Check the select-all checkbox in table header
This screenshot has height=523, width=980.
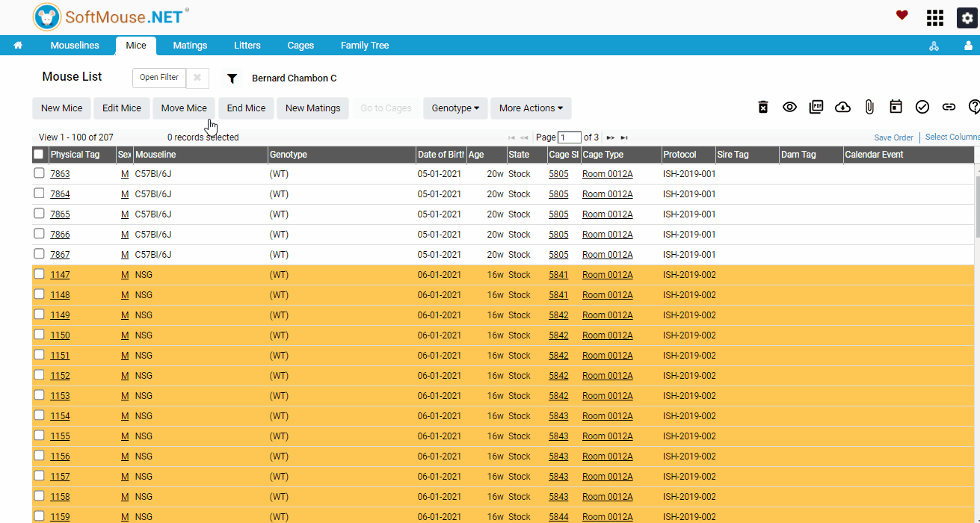coord(39,154)
